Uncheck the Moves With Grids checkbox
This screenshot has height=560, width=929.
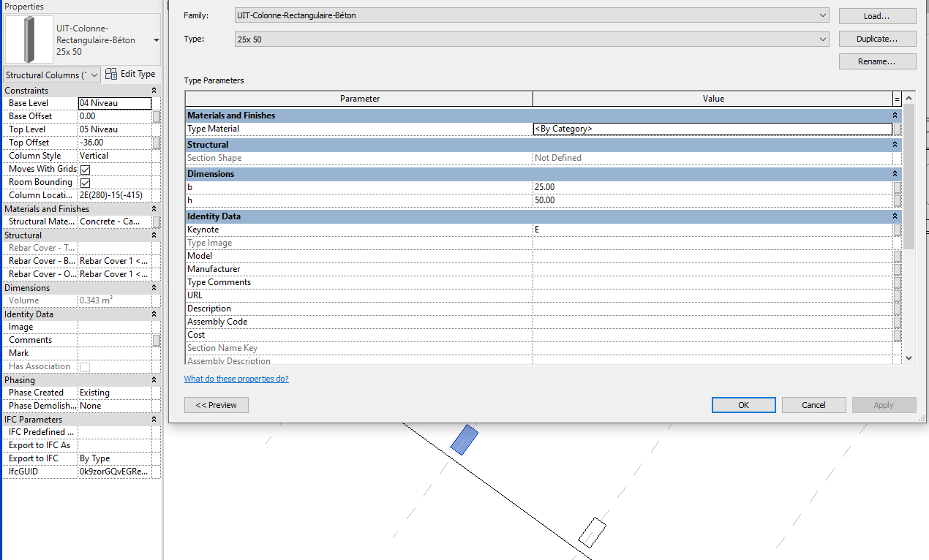tap(84, 168)
